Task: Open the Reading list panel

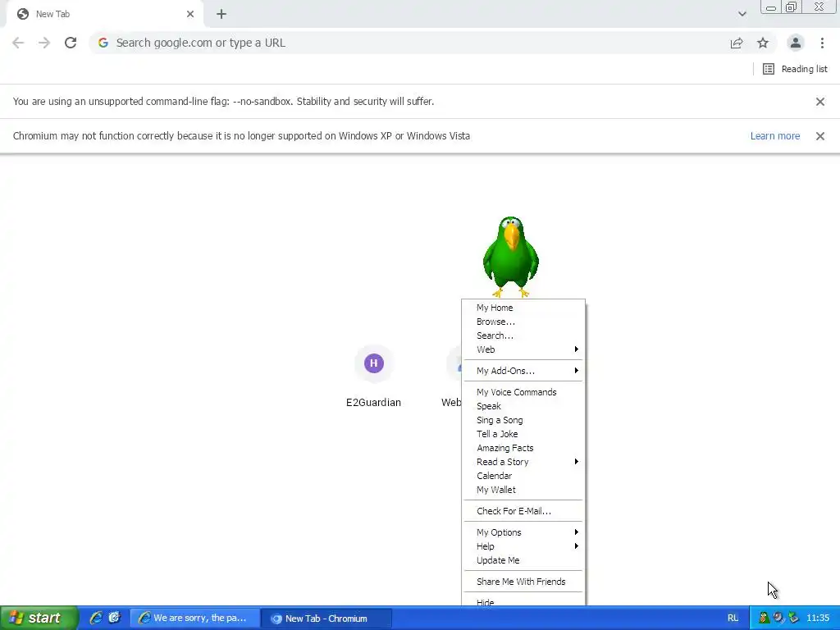Action: coord(795,69)
